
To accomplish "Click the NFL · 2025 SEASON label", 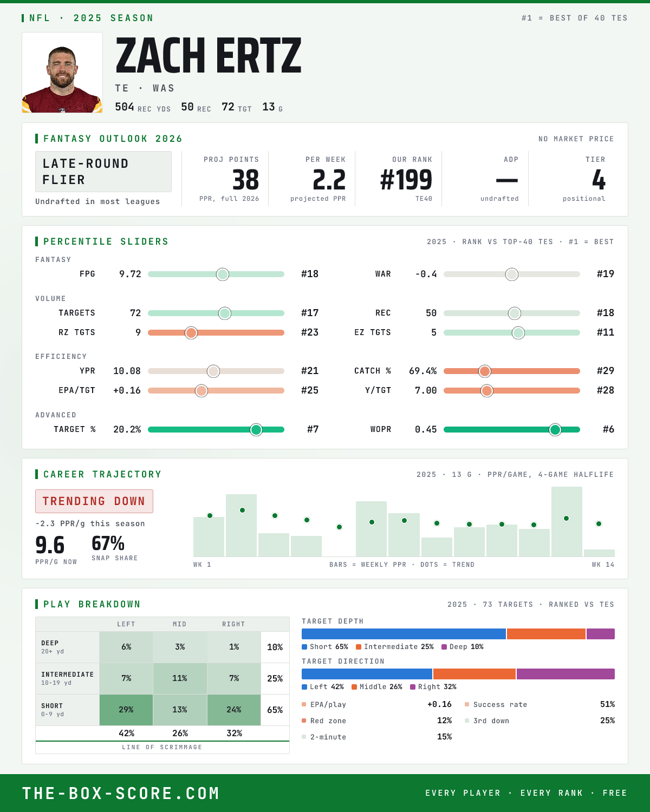I will [92, 18].
